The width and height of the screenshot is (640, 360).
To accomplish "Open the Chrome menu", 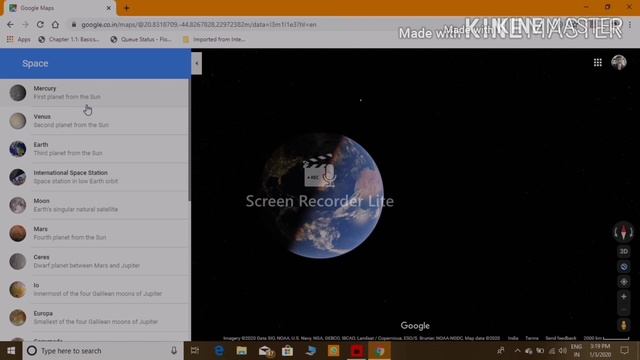I will [x=630, y=24].
